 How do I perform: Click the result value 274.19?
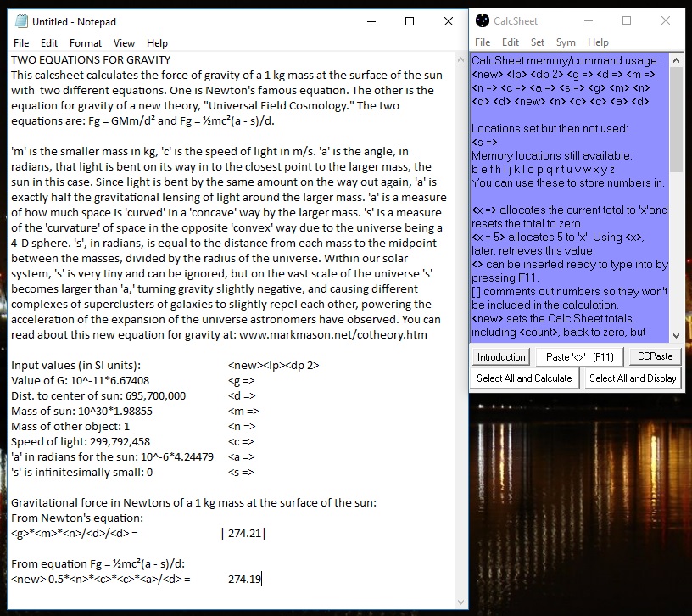click(x=244, y=580)
